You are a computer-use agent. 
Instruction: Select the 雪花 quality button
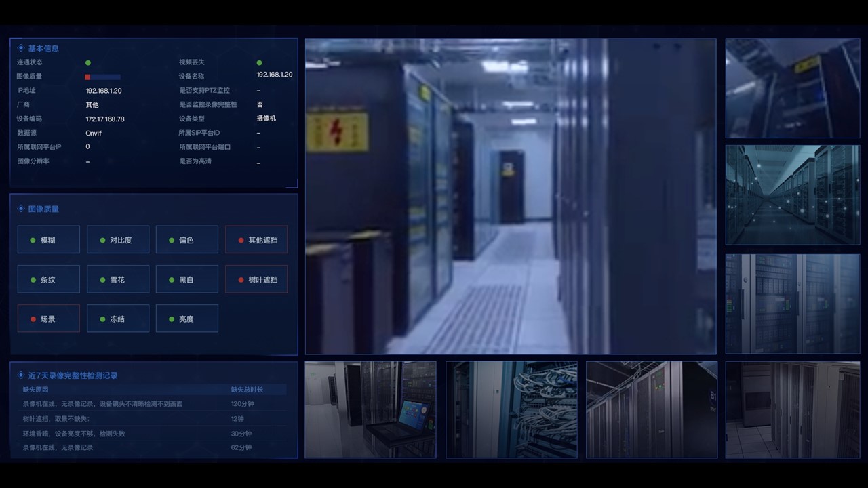point(118,279)
